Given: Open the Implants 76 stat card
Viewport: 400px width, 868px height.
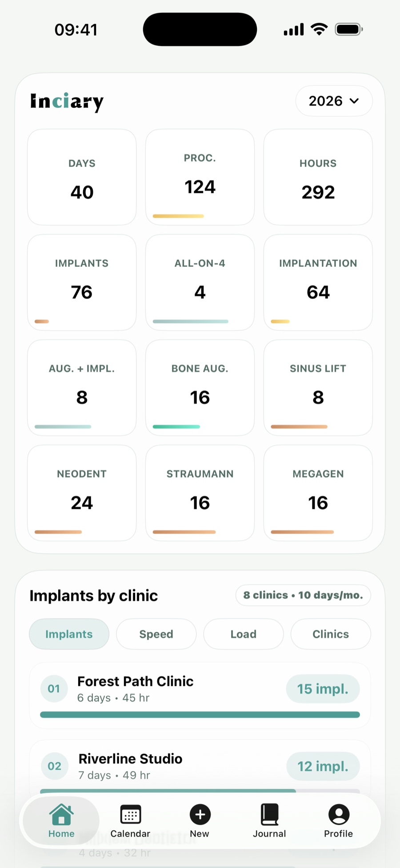Looking at the screenshot, I should click(82, 282).
